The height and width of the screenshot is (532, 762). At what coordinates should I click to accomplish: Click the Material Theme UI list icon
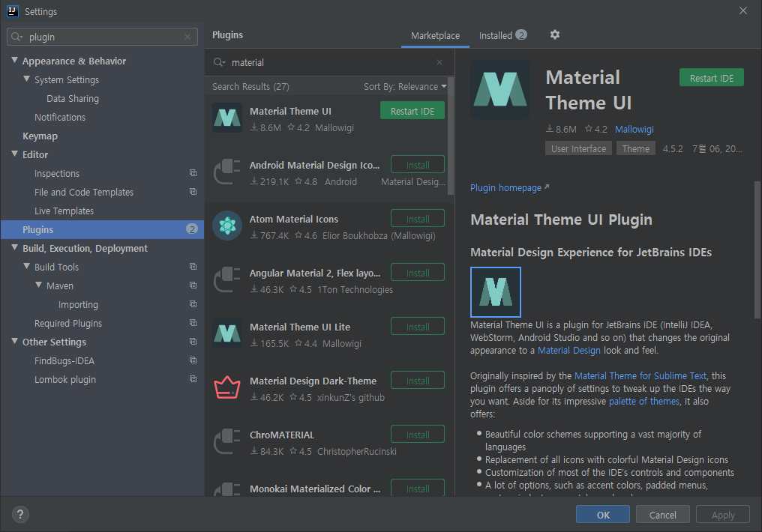(227, 118)
